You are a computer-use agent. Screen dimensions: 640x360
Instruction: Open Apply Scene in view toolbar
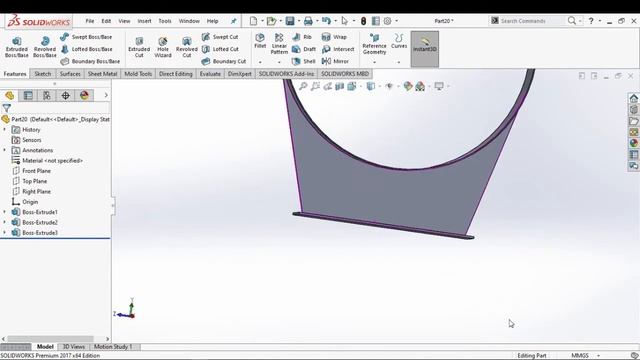tap(420, 86)
